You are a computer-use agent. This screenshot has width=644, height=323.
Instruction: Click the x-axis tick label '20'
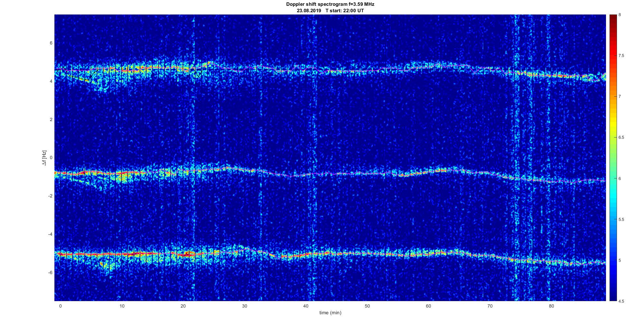(183, 306)
